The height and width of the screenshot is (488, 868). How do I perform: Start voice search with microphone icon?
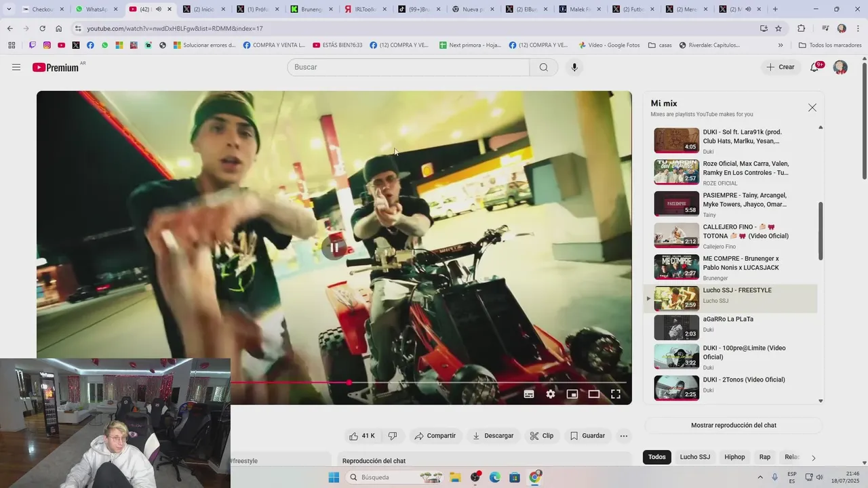point(574,67)
